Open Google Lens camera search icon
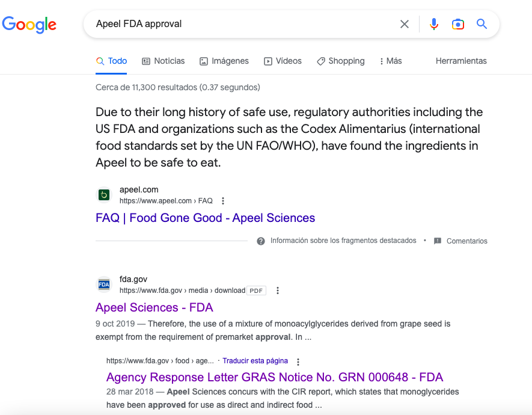Image resolution: width=532 pixels, height=415 pixels. click(x=457, y=24)
